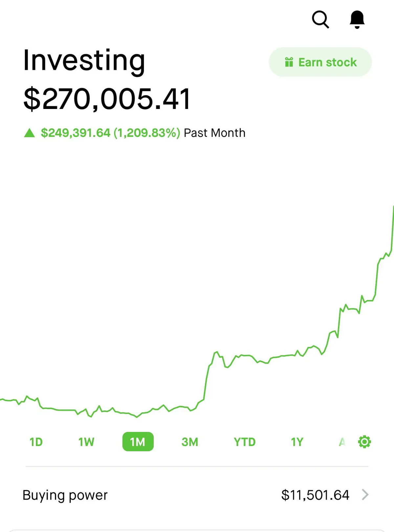Image resolution: width=394 pixels, height=532 pixels.
Task: Open notifications bell icon
Action: [x=357, y=19]
